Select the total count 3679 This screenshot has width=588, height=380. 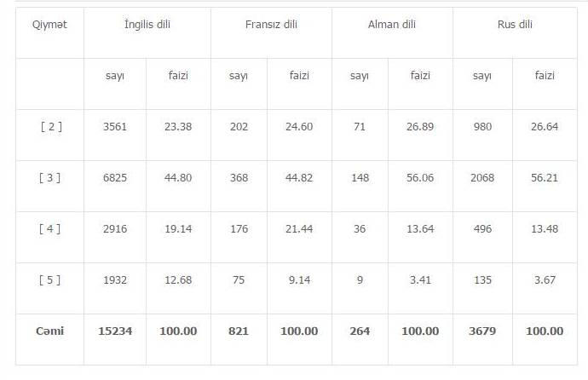(x=482, y=331)
